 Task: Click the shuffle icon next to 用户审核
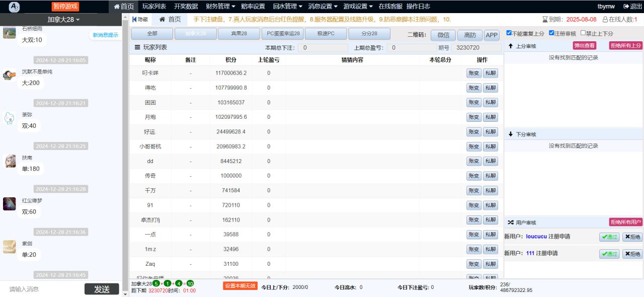pos(510,222)
